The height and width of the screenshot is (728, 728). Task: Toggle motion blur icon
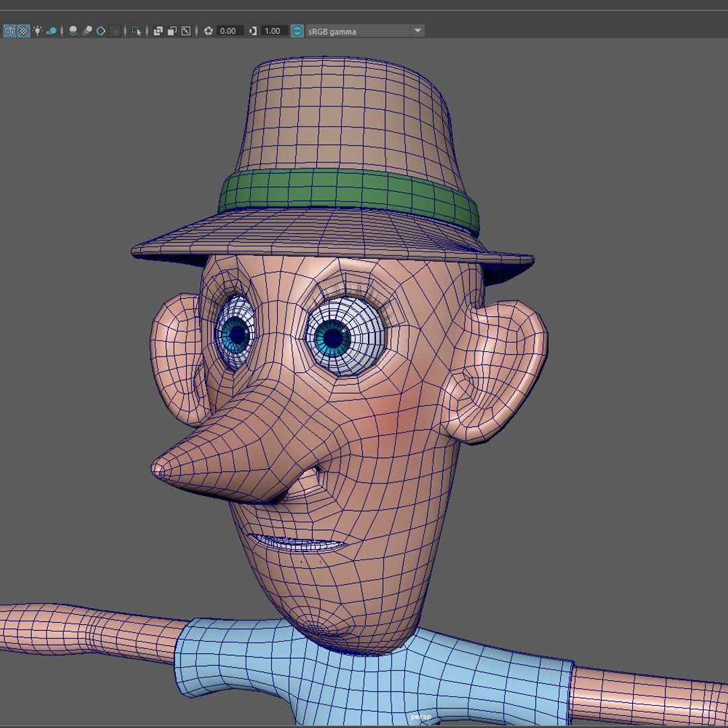click(87, 31)
